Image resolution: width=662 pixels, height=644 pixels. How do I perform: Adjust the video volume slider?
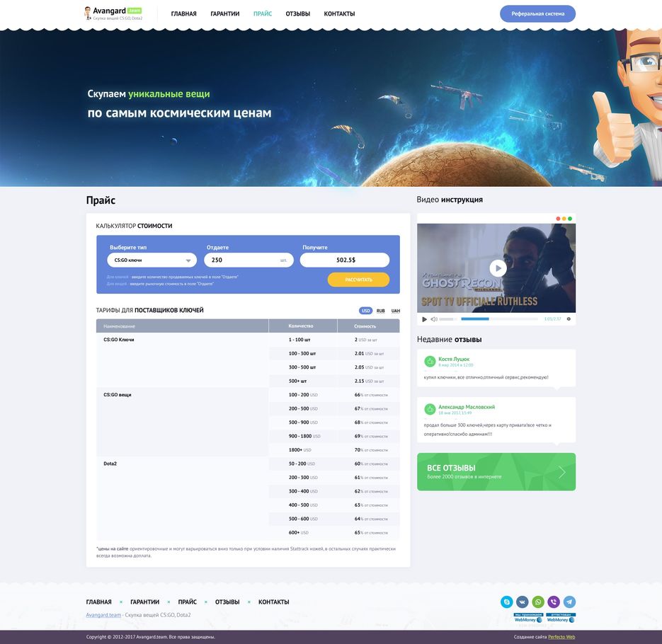(448, 319)
